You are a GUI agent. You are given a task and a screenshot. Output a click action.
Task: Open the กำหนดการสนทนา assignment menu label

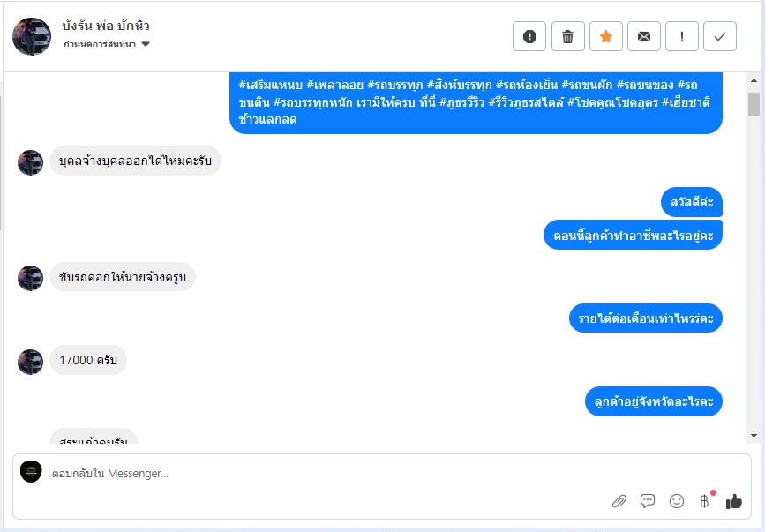tap(100, 44)
